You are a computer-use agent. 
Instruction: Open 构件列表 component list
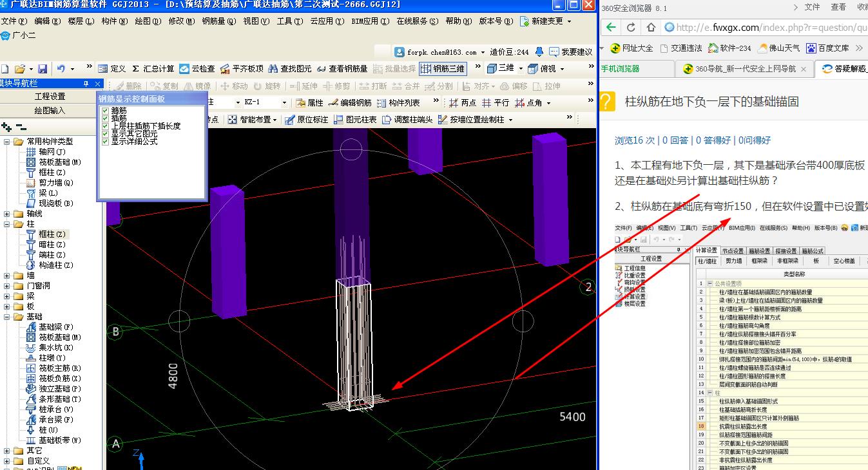tap(398, 103)
